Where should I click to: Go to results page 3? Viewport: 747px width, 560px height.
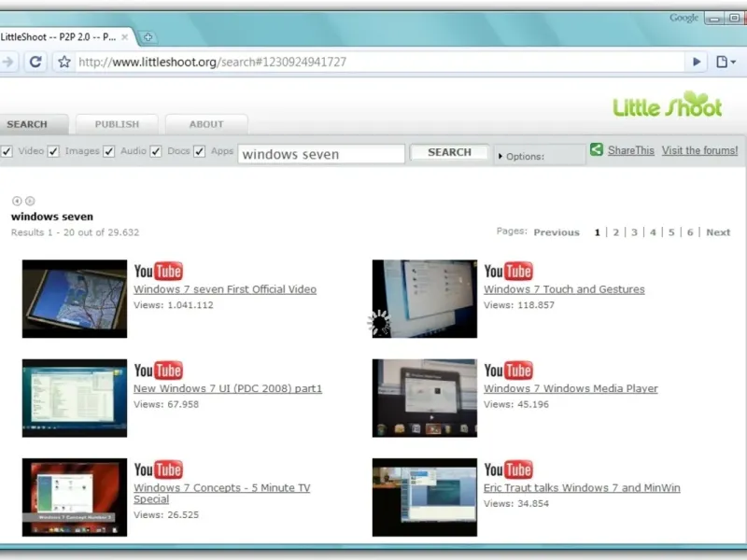[x=634, y=232]
